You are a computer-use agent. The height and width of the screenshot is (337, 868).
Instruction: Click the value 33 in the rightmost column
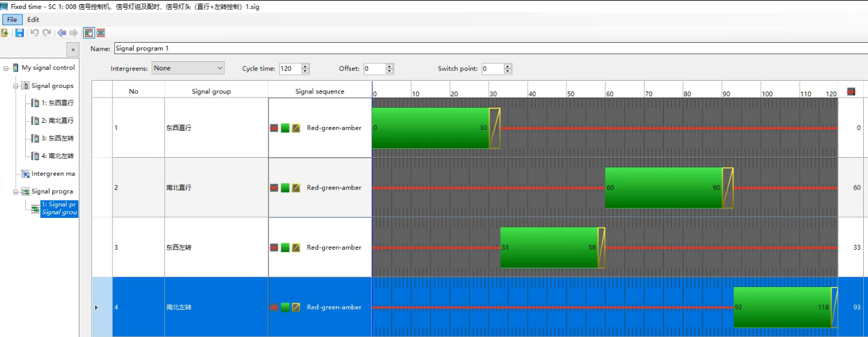coord(857,247)
